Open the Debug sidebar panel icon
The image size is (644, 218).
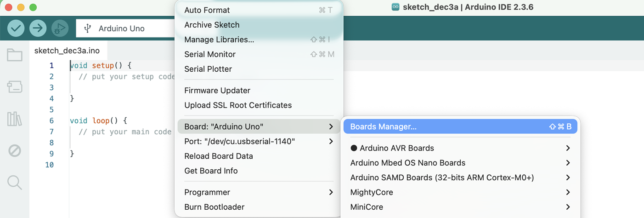[15, 150]
